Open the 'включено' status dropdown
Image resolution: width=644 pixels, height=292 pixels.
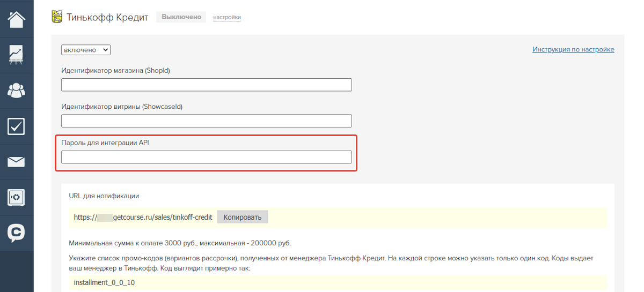pos(86,50)
